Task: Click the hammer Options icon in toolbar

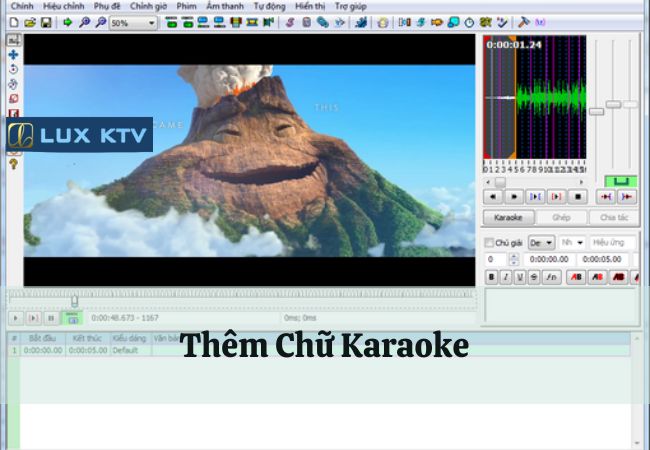Action: click(524, 22)
